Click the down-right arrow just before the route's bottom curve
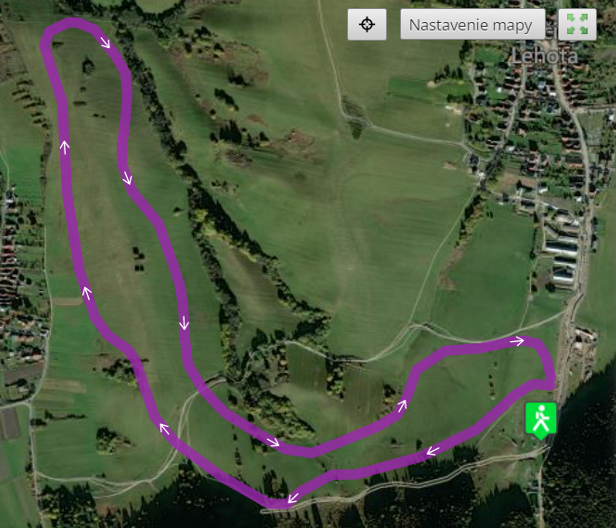616x528 pixels. [x=273, y=442]
